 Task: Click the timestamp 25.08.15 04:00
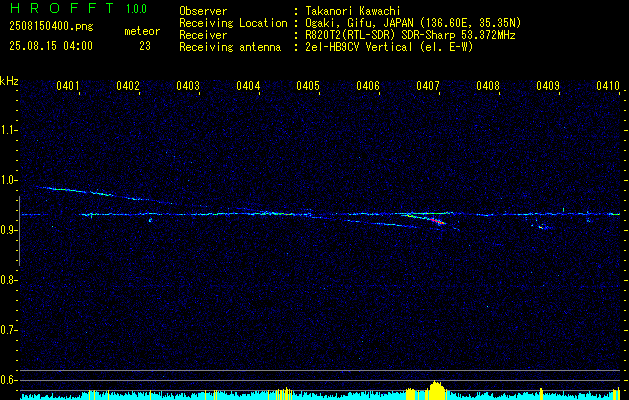(51, 46)
